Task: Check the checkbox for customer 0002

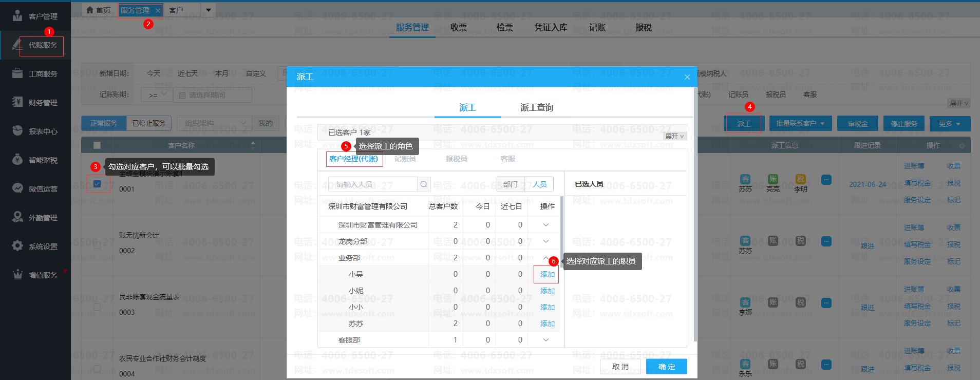Action: (x=97, y=245)
